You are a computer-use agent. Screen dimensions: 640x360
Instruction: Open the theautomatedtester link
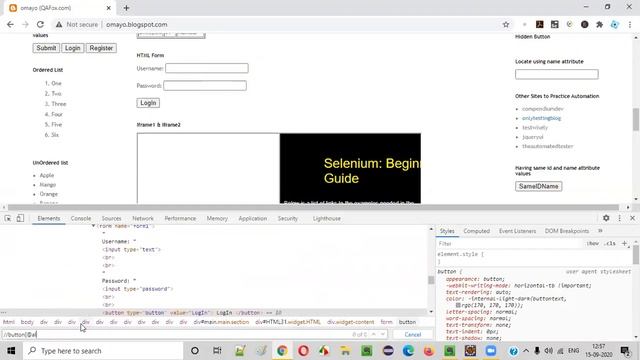pos(547,146)
